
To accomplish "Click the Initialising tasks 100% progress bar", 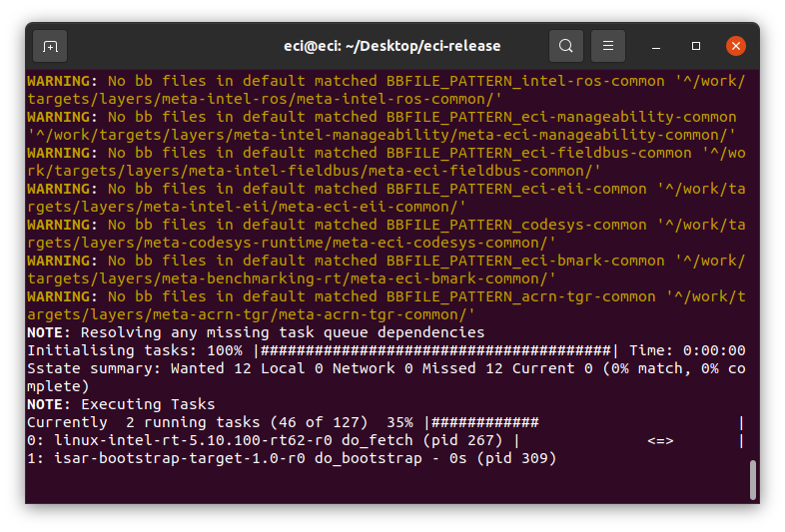I will pos(436,350).
